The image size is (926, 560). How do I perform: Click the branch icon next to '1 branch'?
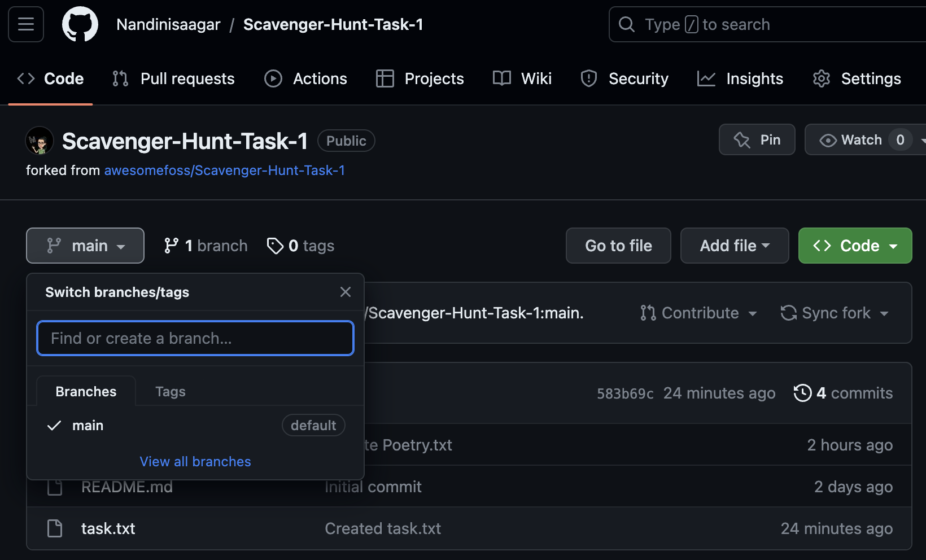pos(172,245)
